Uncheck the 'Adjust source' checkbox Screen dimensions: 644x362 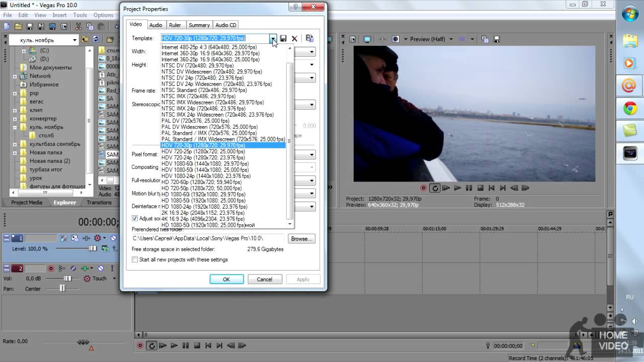pyautogui.click(x=135, y=218)
